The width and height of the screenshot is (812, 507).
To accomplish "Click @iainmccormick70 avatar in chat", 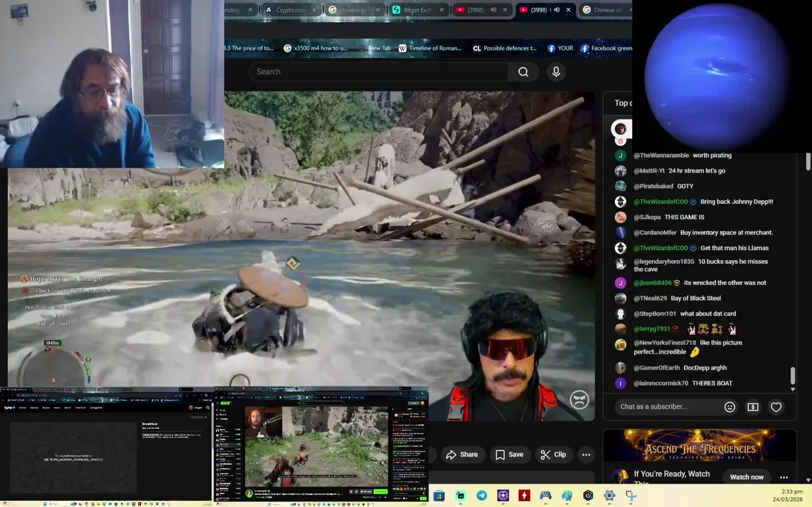I will [x=621, y=383].
